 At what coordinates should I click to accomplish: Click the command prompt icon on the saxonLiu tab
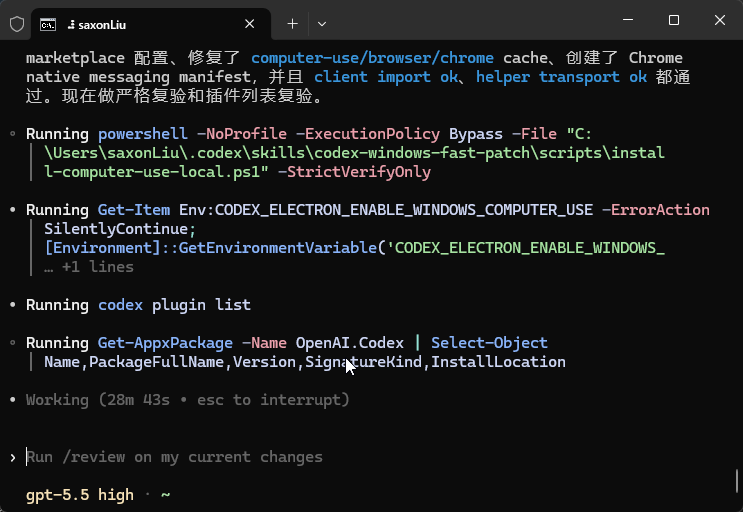[x=48, y=24]
